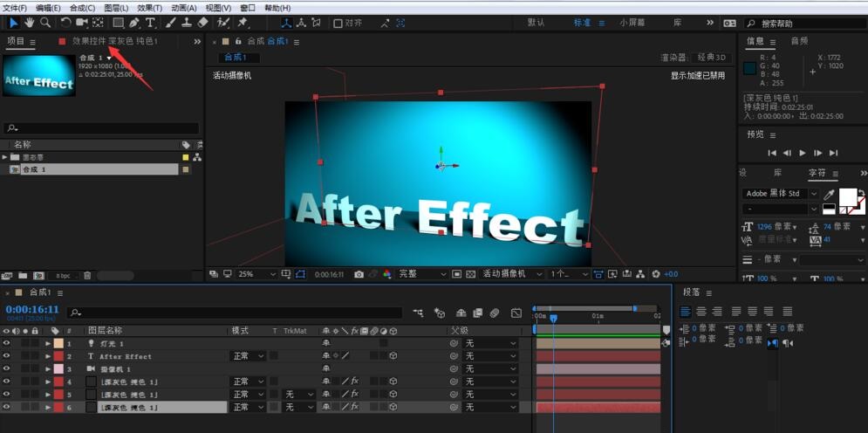Toggle the transparency grid in viewer
The image size is (868, 433).
coord(470,274)
